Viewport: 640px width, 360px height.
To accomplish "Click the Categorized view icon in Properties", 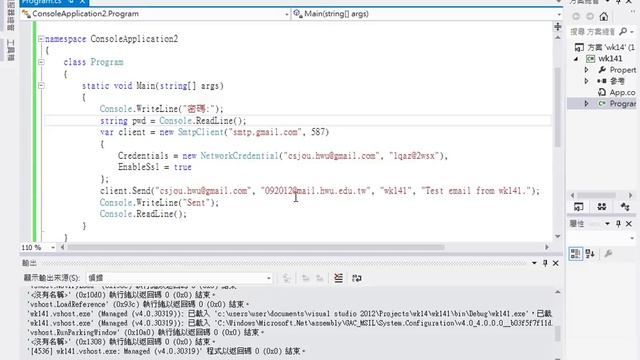I will click(x=576, y=254).
